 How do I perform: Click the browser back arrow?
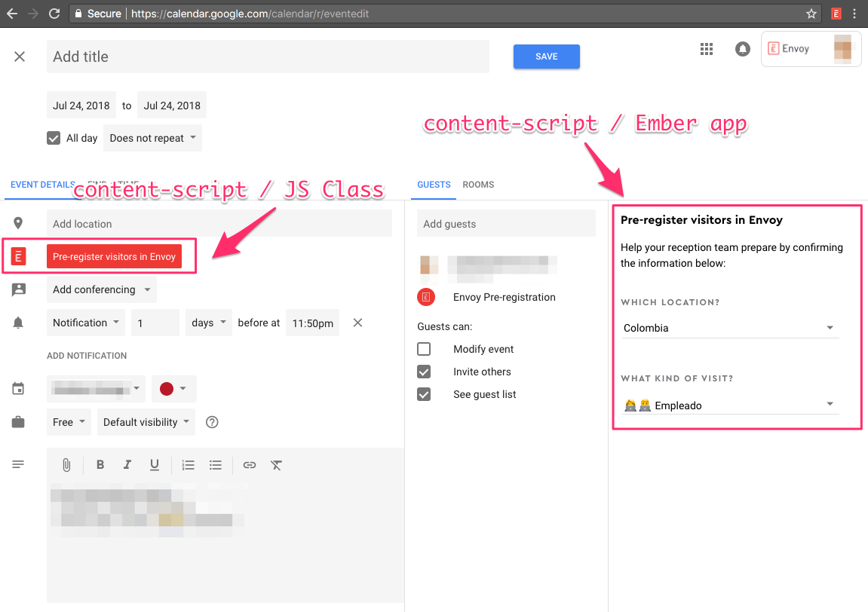11,14
